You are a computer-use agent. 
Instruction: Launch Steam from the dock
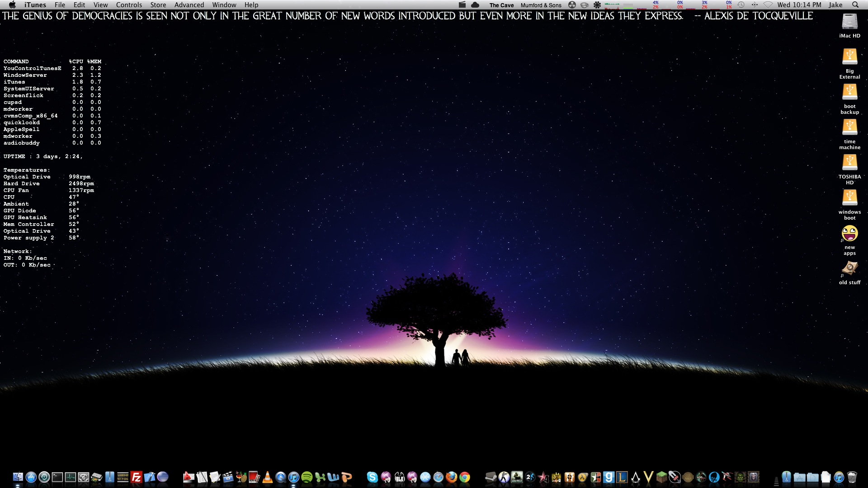491,477
